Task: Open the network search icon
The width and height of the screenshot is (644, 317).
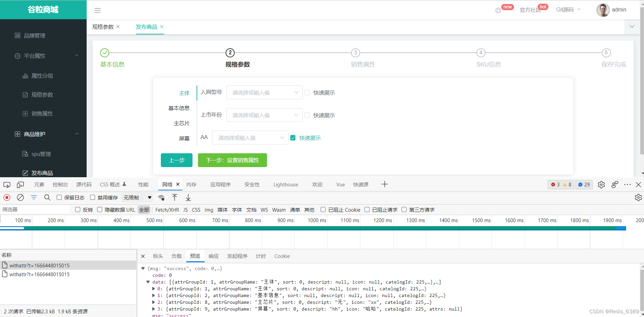Action: [47, 197]
